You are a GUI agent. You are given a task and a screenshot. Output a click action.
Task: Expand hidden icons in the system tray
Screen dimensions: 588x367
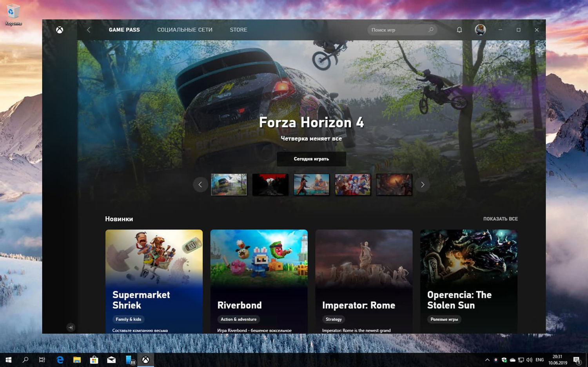tap(487, 360)
